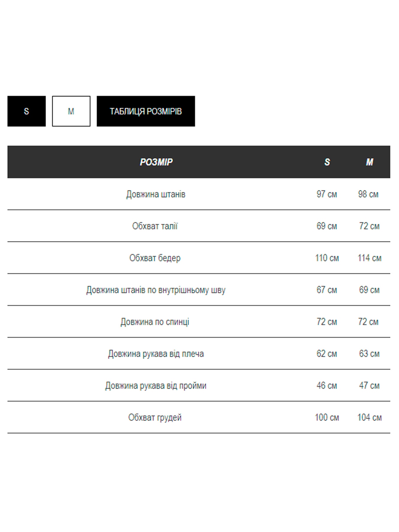
Task: Click the Обхват грудей row label
Action: (155, 418)
